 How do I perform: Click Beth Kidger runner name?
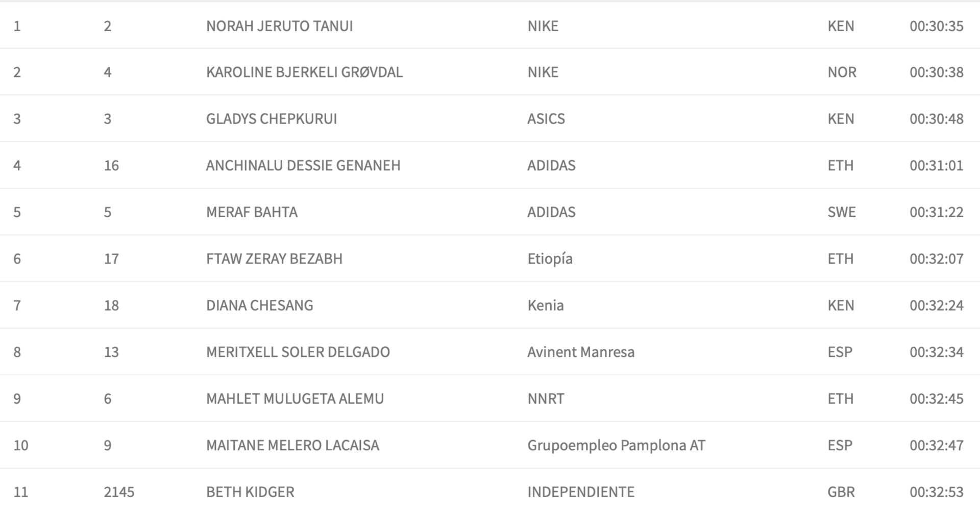[x=250, y=492]
